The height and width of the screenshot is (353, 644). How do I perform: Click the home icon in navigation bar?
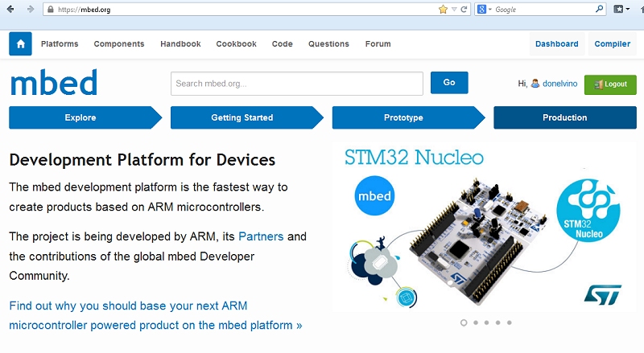pyautogui.click(x=20, y=44)
